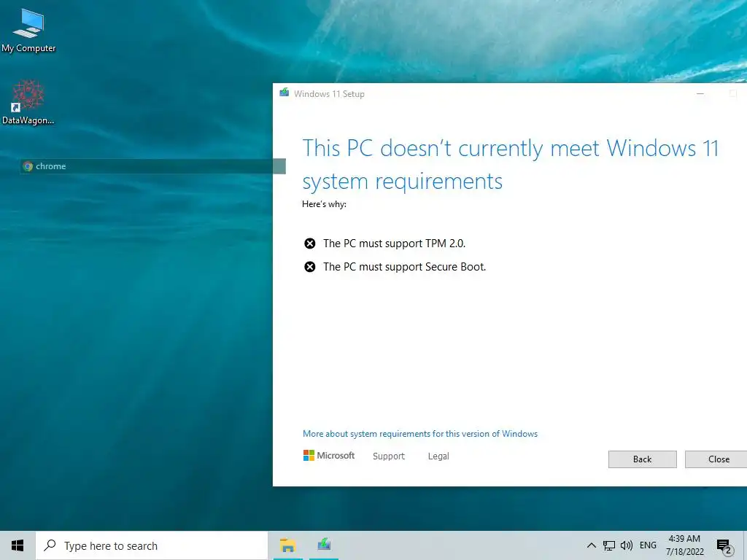Click the 'Here's why:' label
The image size is (747, 560).
[x=324, y=204]
